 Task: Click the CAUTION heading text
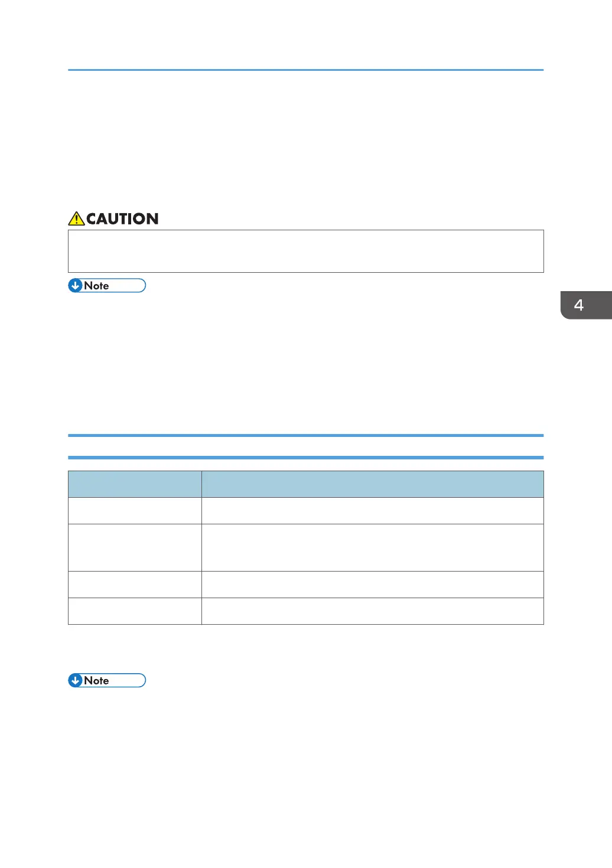tap(122, 219)
